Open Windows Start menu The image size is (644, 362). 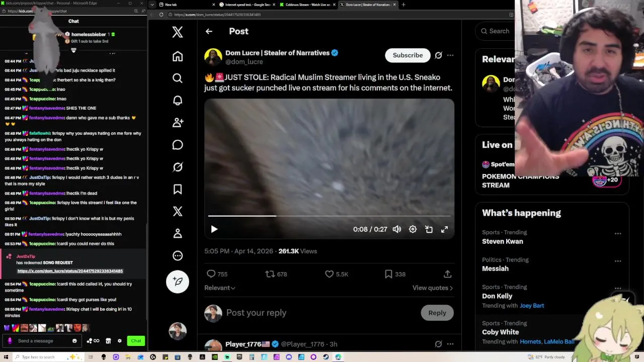pos(5,357)
